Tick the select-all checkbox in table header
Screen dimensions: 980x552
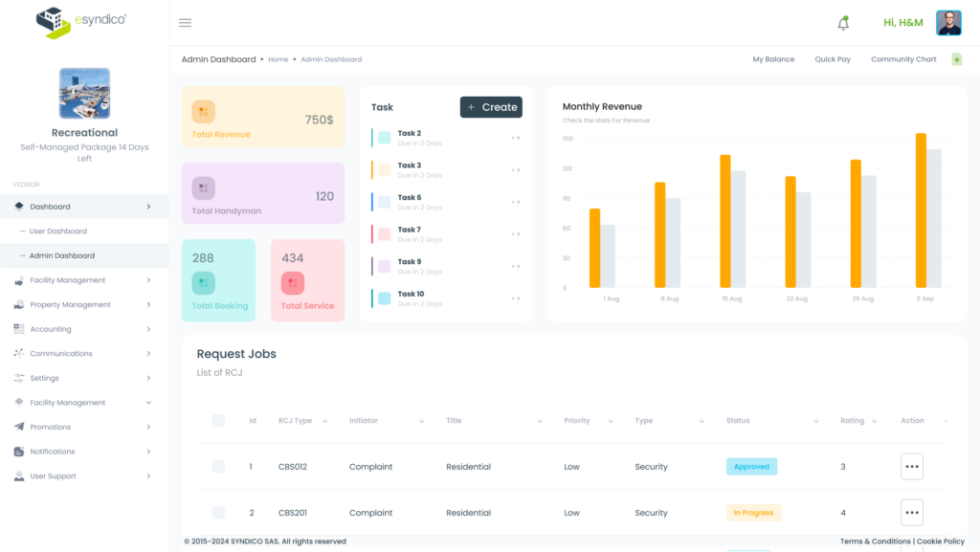[218, 420]
